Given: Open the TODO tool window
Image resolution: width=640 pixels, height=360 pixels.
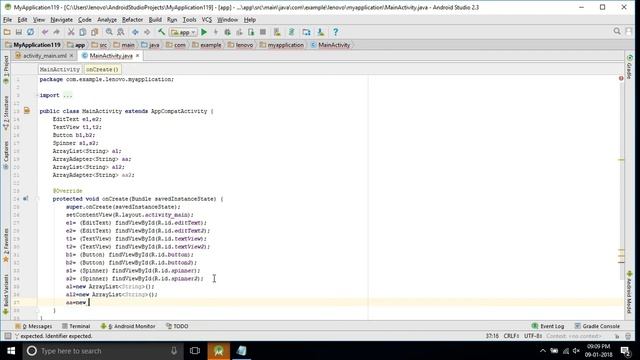Looking at the screenshot, I should (x=177, y=326).
